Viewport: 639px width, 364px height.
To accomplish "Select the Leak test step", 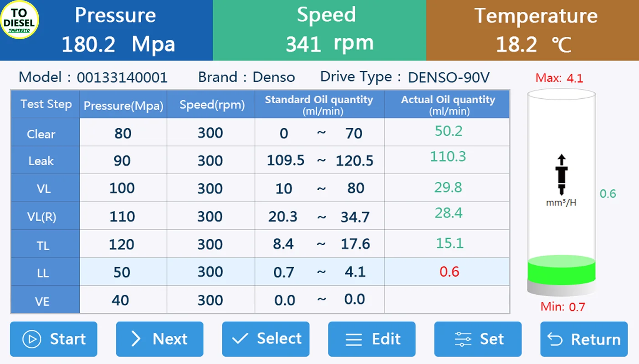I will pos(41,161).
